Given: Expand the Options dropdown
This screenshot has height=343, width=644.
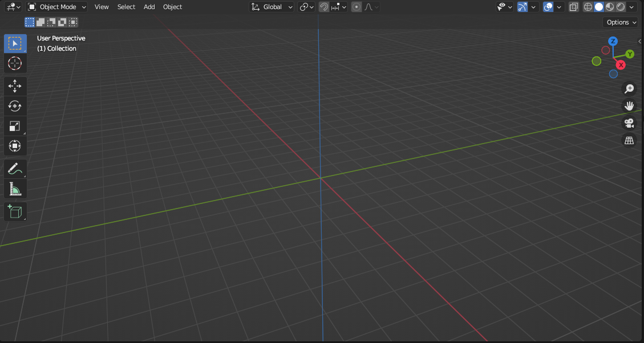Looking at the screenshot, I should [621, 22].
